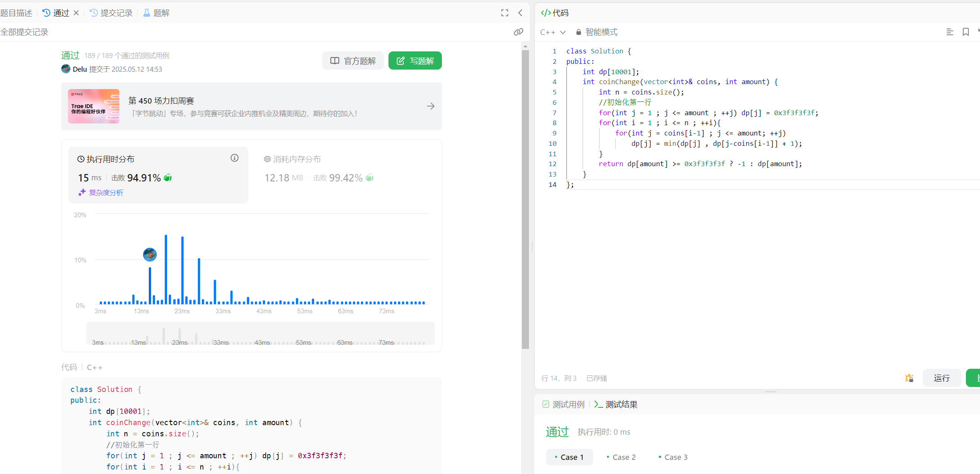Select Case 3 test case
The width and height of the screenshot is (980, 474).
[x=673, y=457]
